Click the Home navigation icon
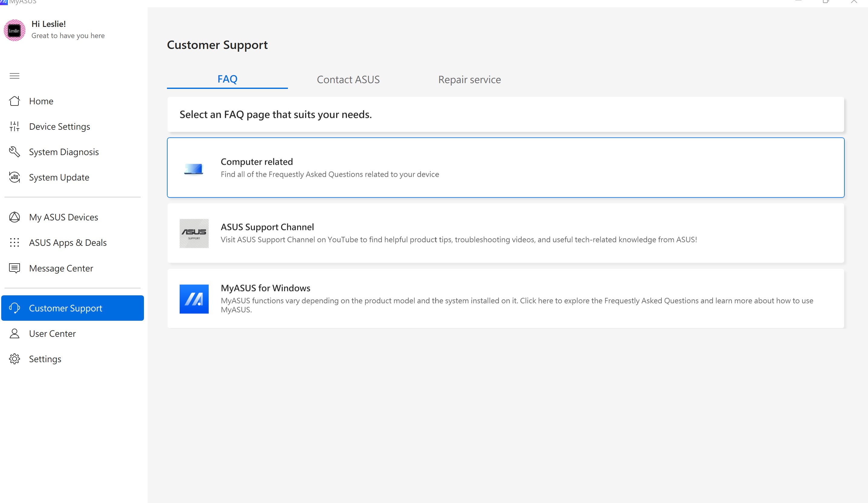 [15, 101]
